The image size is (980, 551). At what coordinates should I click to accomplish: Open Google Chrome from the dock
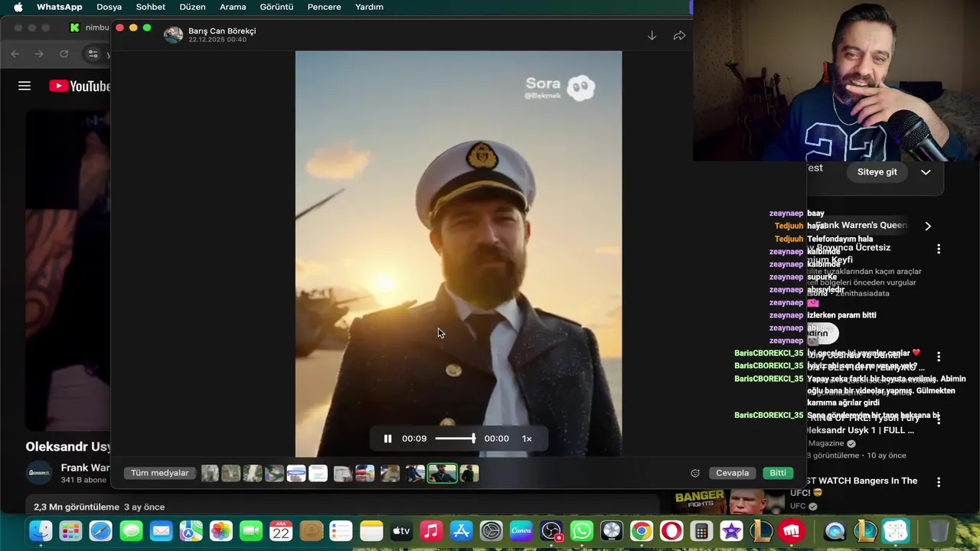[642, 530]
